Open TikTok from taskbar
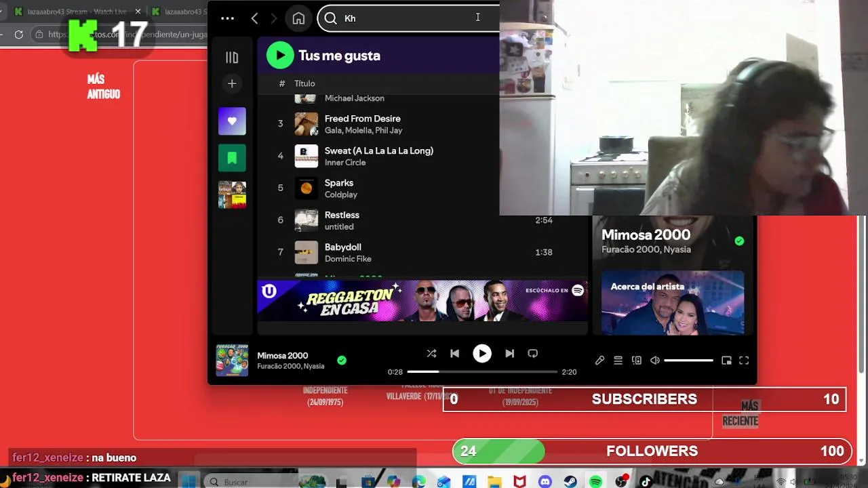This screenshot has height=488, width=868. 646,481
